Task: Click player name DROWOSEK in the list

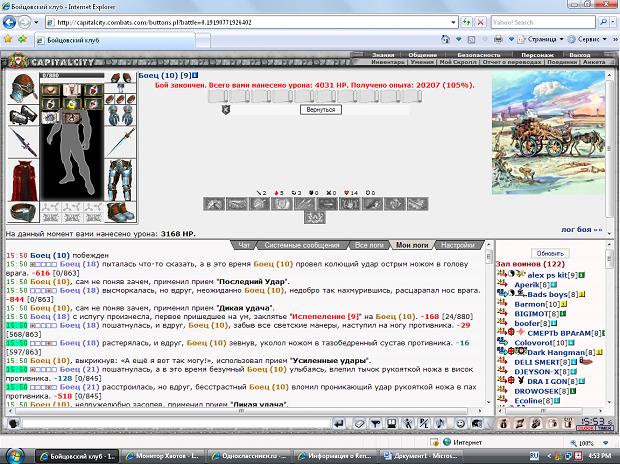Action: coord(536,391)
